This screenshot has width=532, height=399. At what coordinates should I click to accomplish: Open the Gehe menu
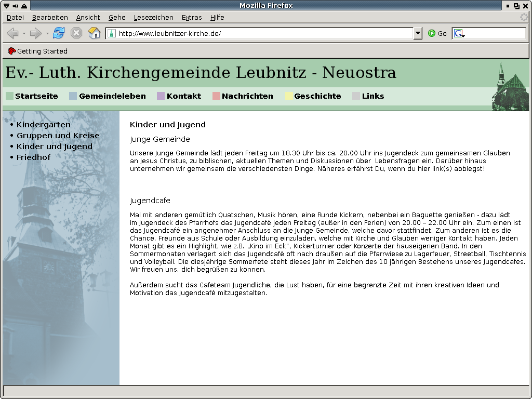117,17
